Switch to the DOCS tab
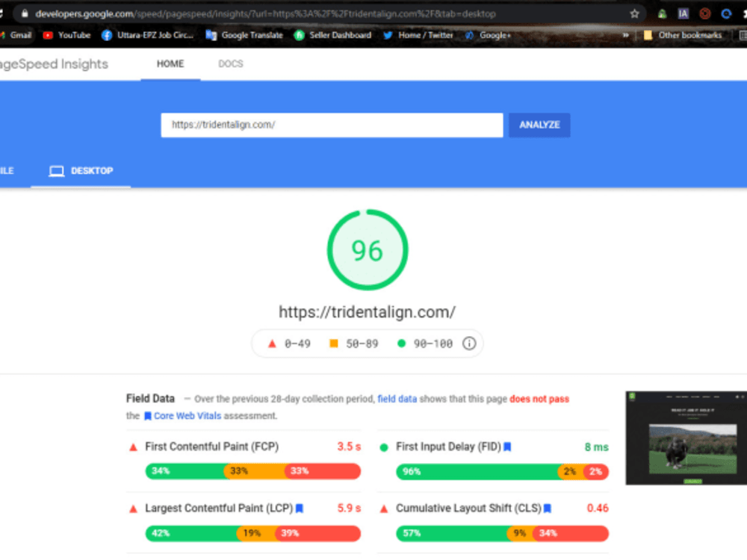This screenshot has width=747, height=560. tap(231, 63)
